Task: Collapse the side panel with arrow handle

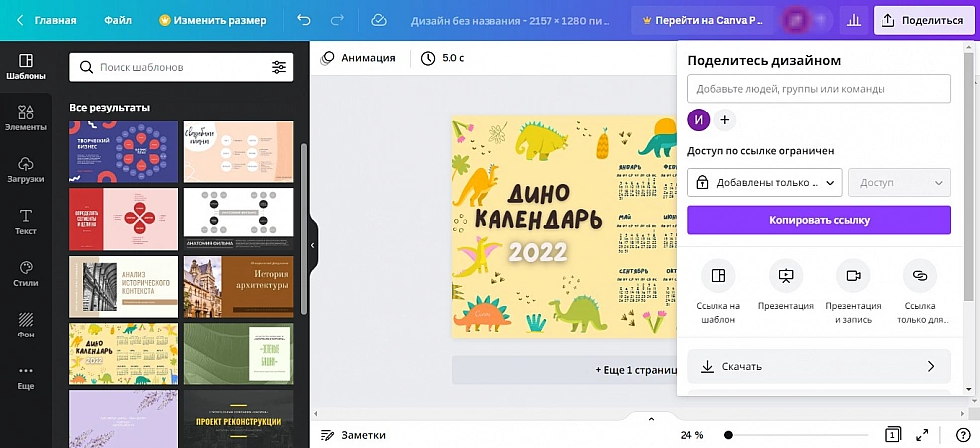Action: 313,245
